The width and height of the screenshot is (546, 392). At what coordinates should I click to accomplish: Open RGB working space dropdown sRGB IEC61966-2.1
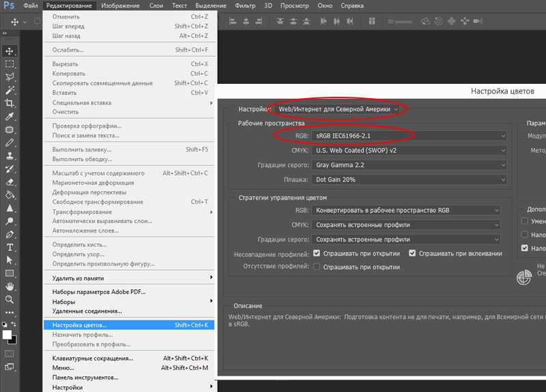[409, 136]
